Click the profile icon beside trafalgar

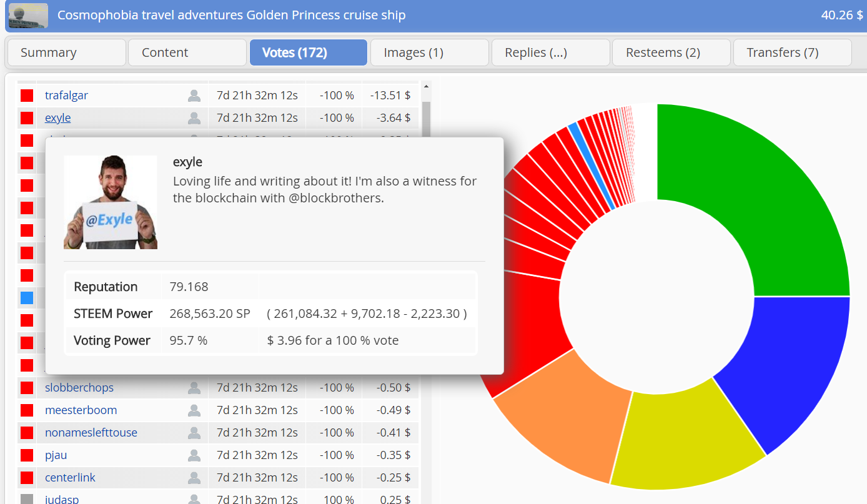194,96
